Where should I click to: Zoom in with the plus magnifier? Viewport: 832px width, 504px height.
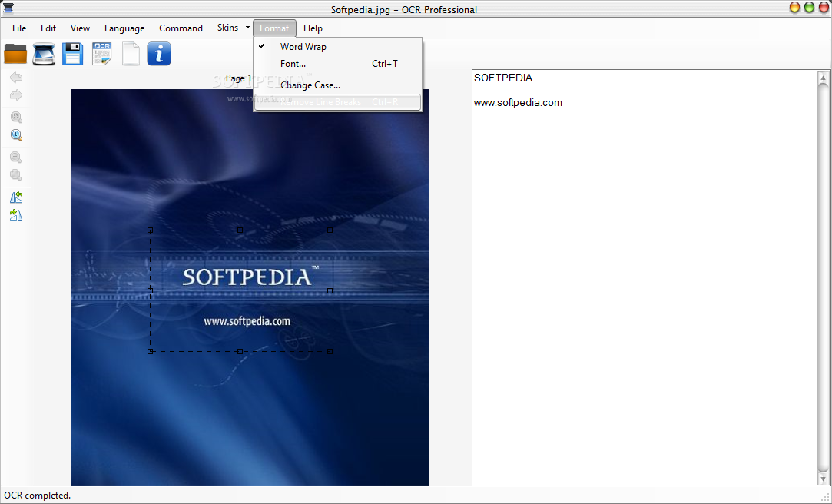16,157
